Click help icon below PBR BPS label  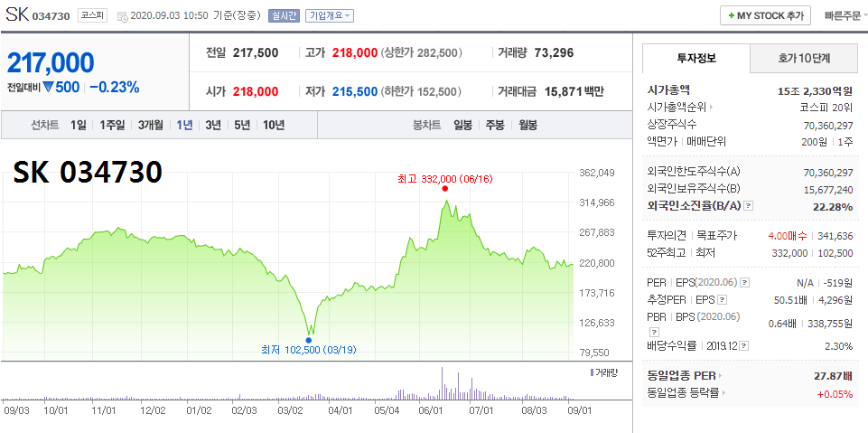pos(654,333)
